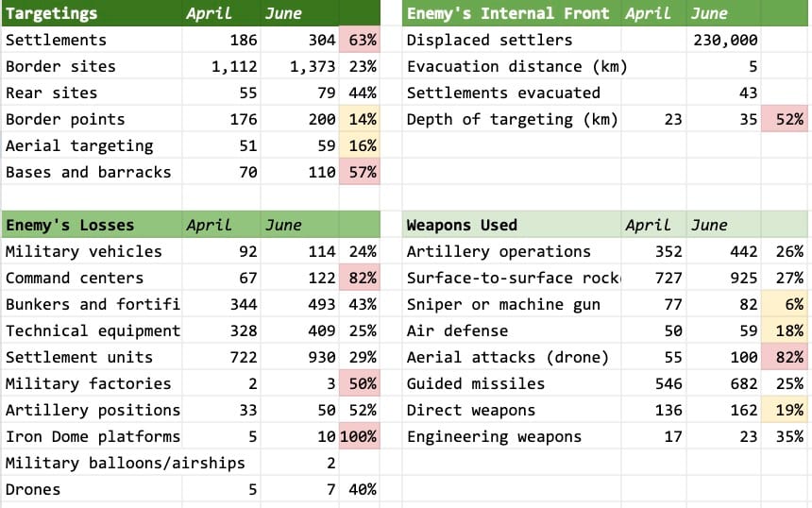This screenshot has height=508, width=812.
Task: Select the Enemy's Losses header cell
Action: tap(92, 225)
